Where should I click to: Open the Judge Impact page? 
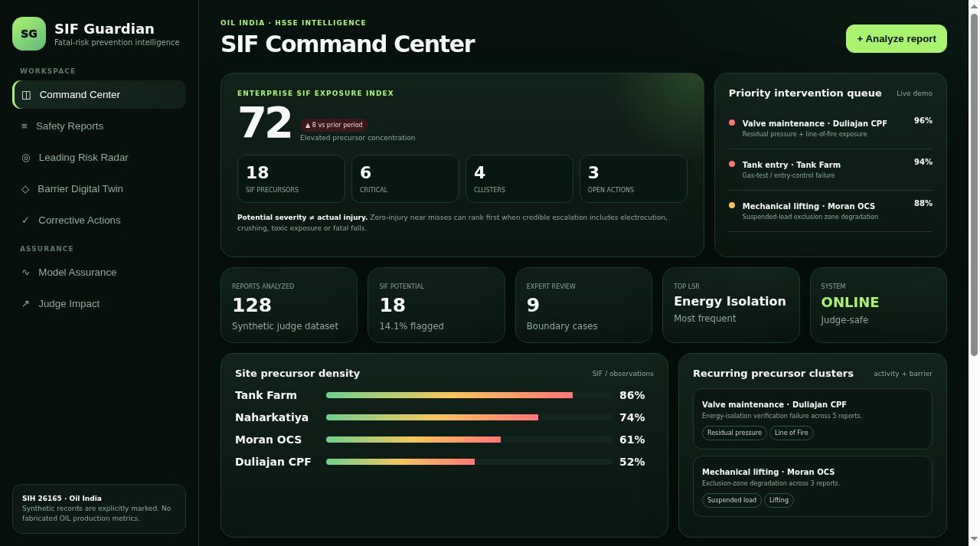[99, 304]
